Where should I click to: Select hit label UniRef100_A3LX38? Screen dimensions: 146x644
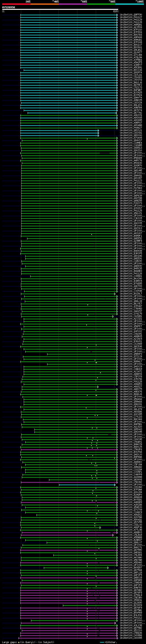[131, 625]
